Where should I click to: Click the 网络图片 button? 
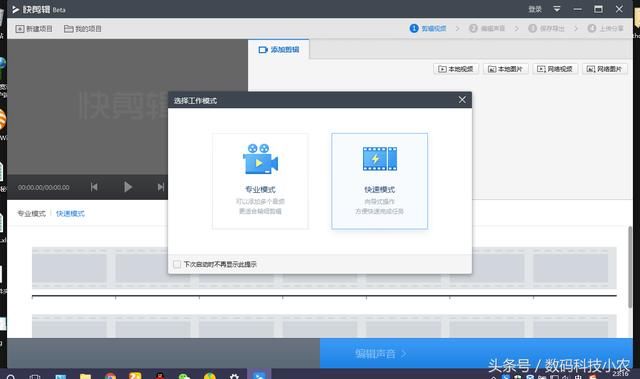[604, 69]
